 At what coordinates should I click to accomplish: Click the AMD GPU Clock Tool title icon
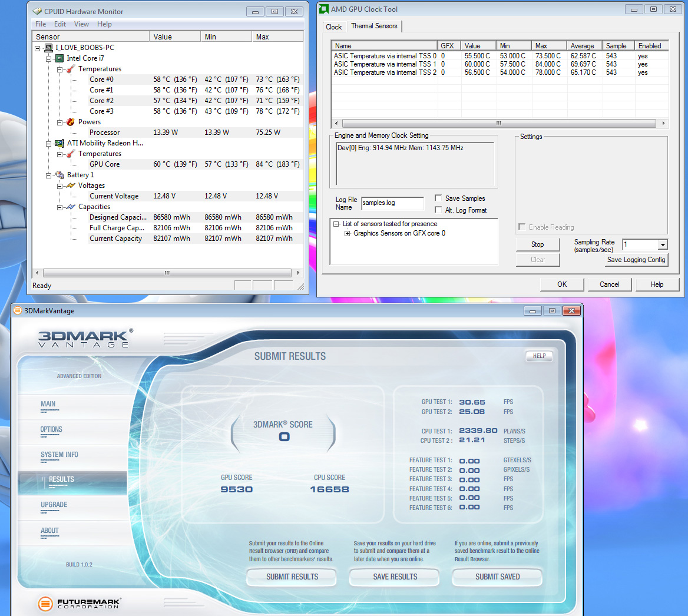[324, 9]
